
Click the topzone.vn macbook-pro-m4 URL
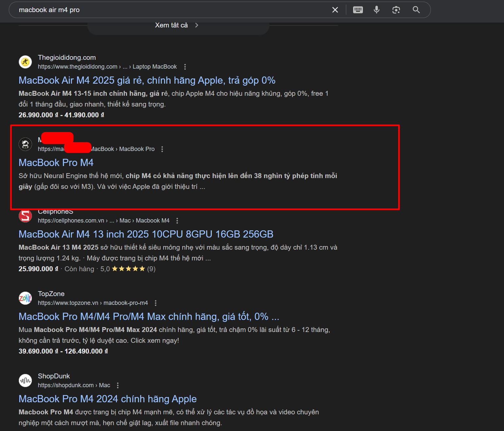(x=93, y=303)
